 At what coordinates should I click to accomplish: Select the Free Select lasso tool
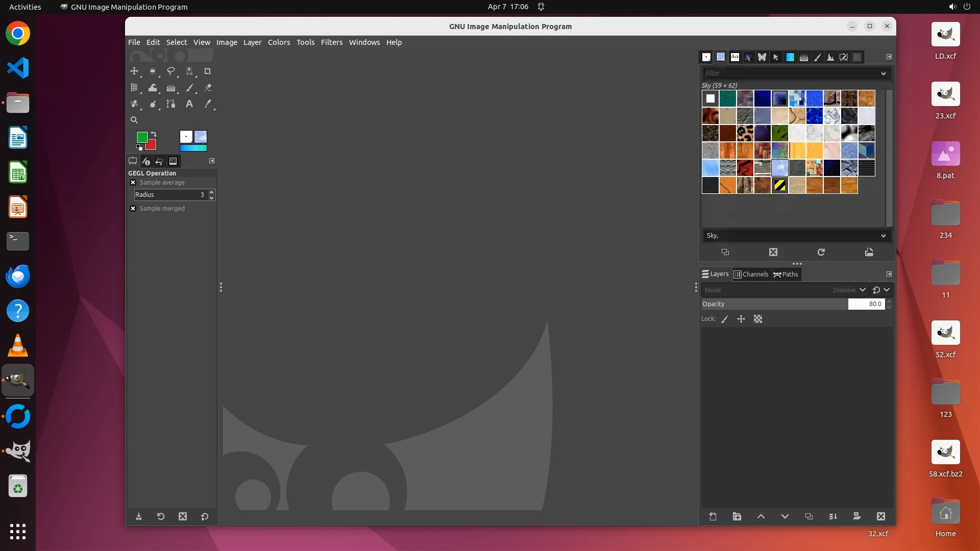coord(170,71)
